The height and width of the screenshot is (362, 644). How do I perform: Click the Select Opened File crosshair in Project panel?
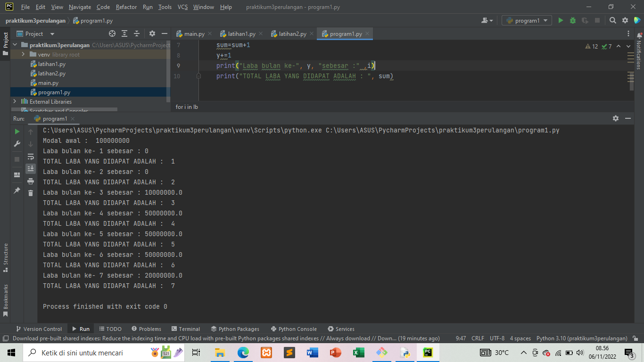click(x=112, y=33)
